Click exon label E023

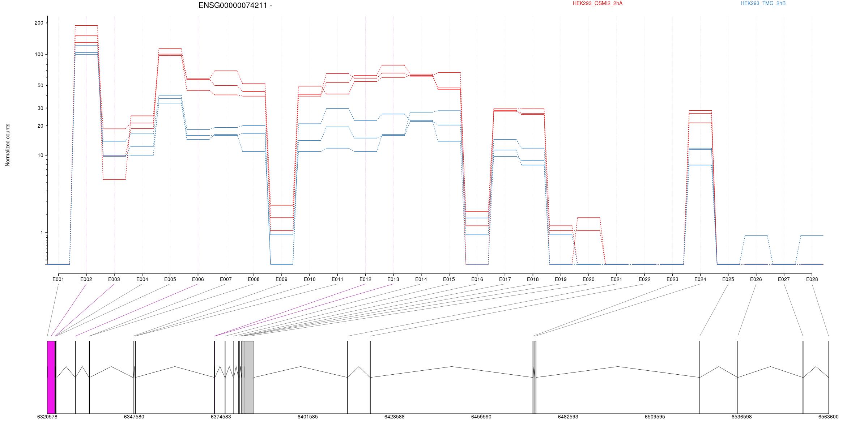(x=672, y=279)
